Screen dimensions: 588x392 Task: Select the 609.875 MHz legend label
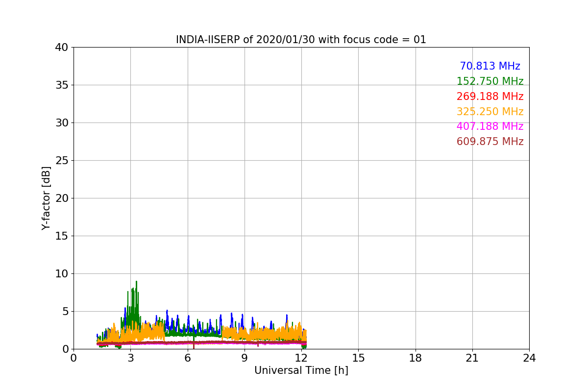[x=490, y=142]
